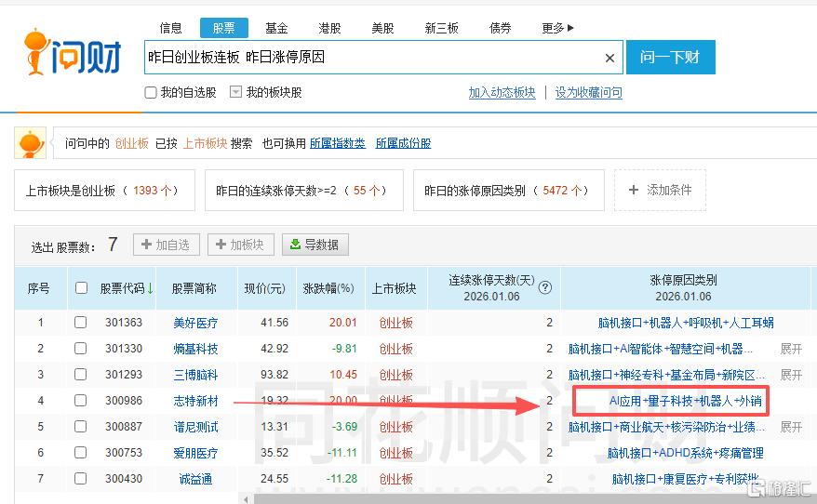This screenshot has width=817, height=504.
Task: Click the horizontal scrollbar under the table
Action: 534,498
